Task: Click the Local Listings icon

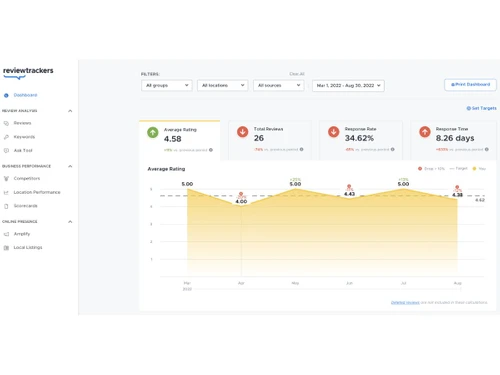Action: (x=6, y=248)
